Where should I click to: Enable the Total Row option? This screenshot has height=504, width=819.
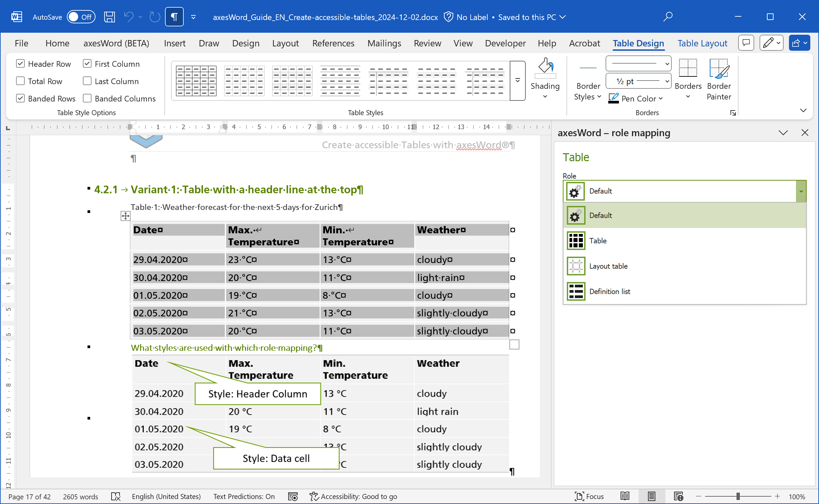[x=20, y=81]
